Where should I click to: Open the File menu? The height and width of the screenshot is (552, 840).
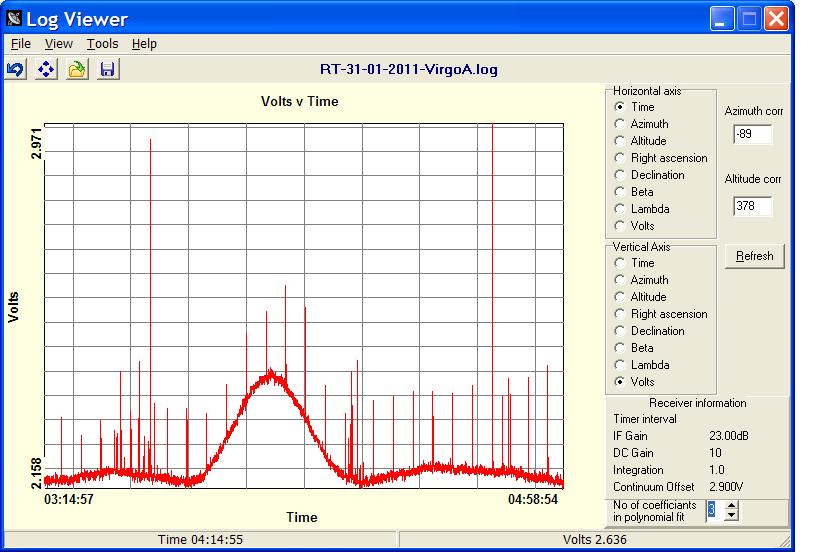tap(21, 44)
